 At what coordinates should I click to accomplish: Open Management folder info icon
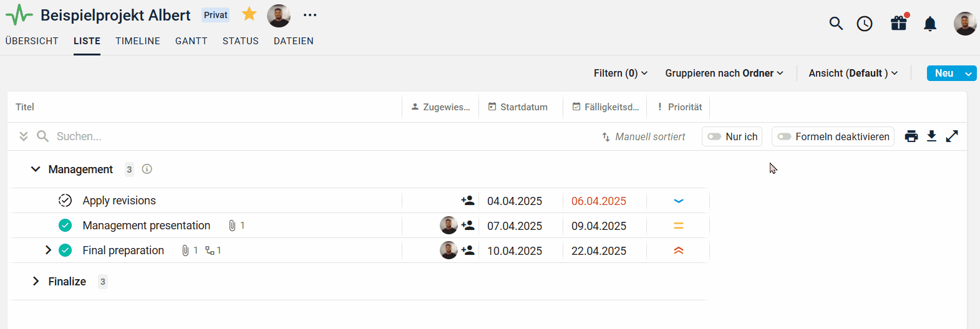click(147, 169)
